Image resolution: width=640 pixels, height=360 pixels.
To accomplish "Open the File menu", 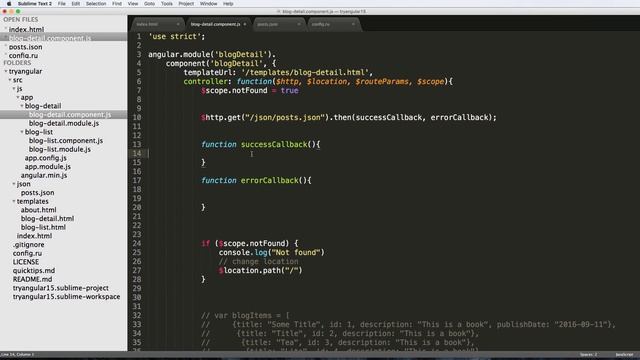I will pos(62,4).
